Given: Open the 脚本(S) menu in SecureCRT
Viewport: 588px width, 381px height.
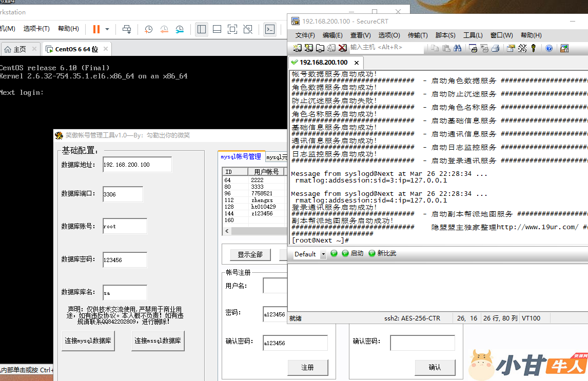Looking at the screenshot, I should coord(445,35).
